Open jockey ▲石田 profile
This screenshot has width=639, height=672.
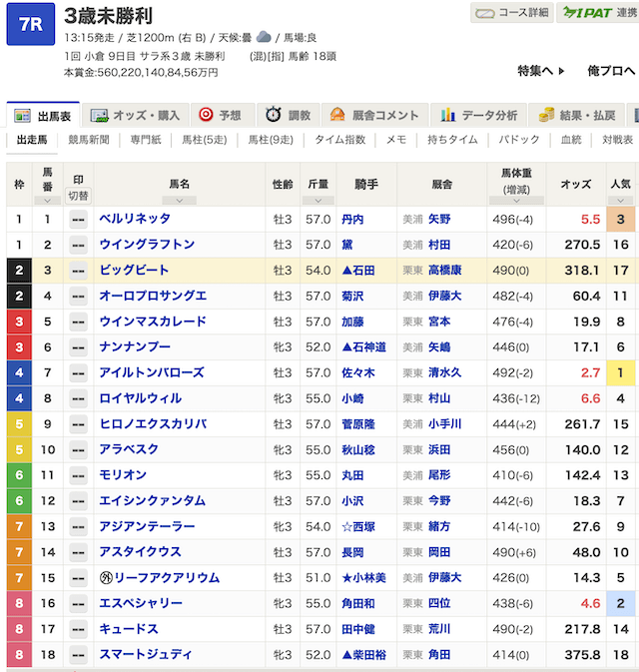pyautogui.click(x=358, y=271)
